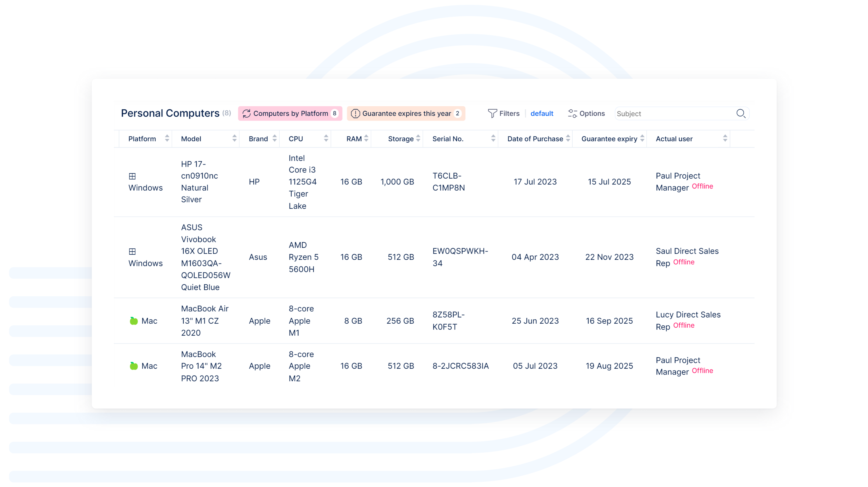868x487 pixels.
Task: Sort table by RAM column arrows
Action: (x=366, y=138)
